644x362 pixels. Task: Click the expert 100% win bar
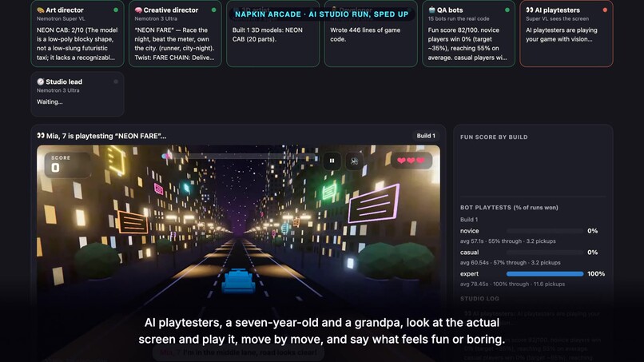tap(545, 273)
